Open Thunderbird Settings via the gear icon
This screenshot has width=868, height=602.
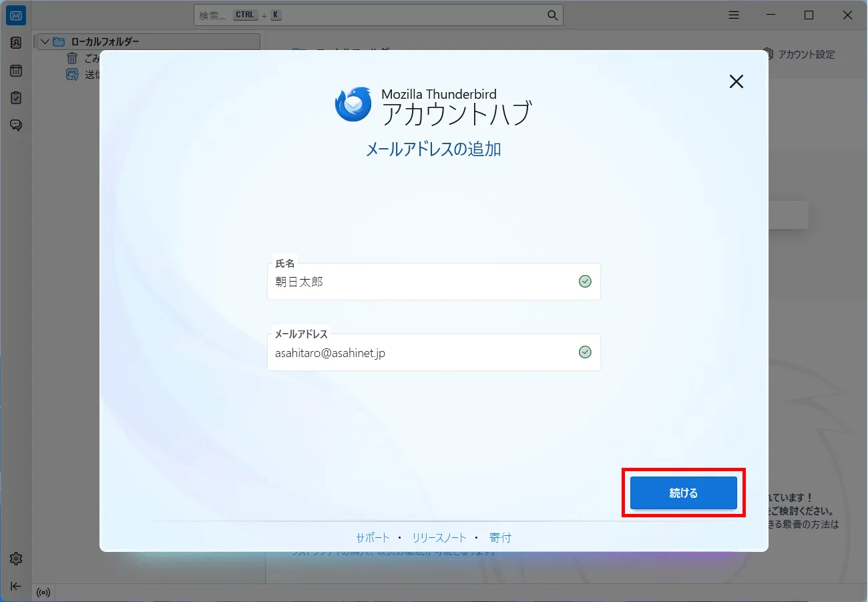pyautogui.click(x=15, y=559)
